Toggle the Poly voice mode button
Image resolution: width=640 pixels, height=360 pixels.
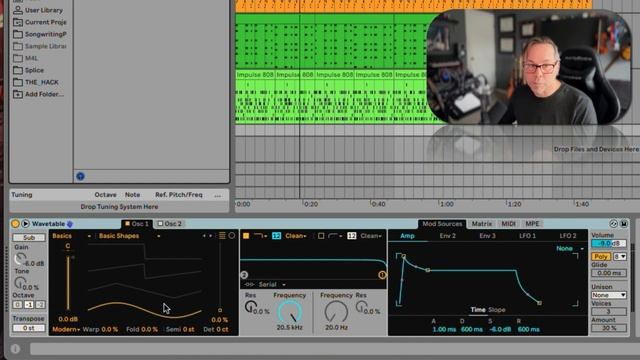(601, 256)
